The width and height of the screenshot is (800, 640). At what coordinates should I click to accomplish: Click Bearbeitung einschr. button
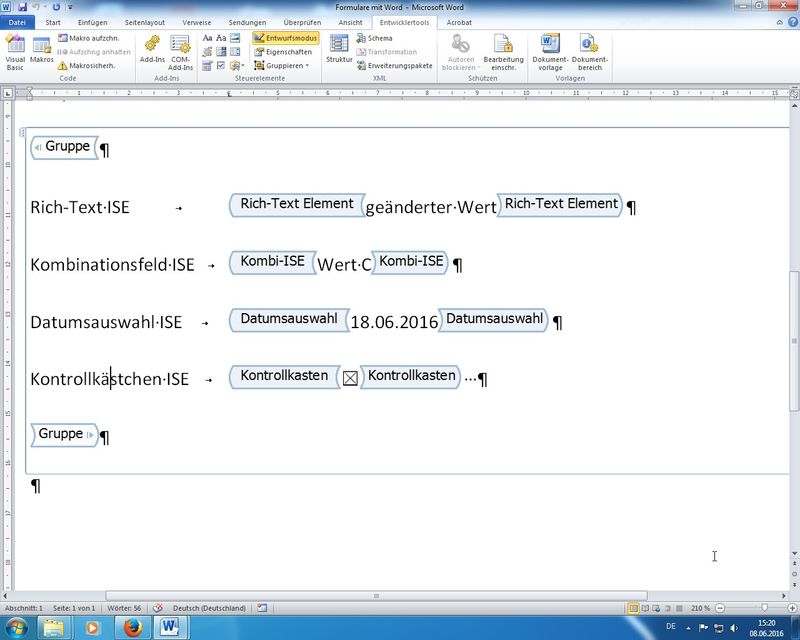click(504, 52)
